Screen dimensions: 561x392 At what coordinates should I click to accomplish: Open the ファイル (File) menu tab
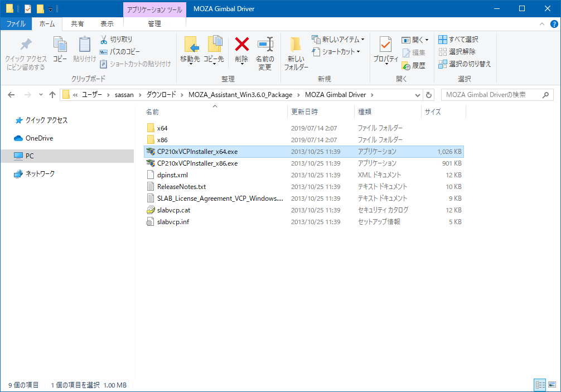coord(16,24)
